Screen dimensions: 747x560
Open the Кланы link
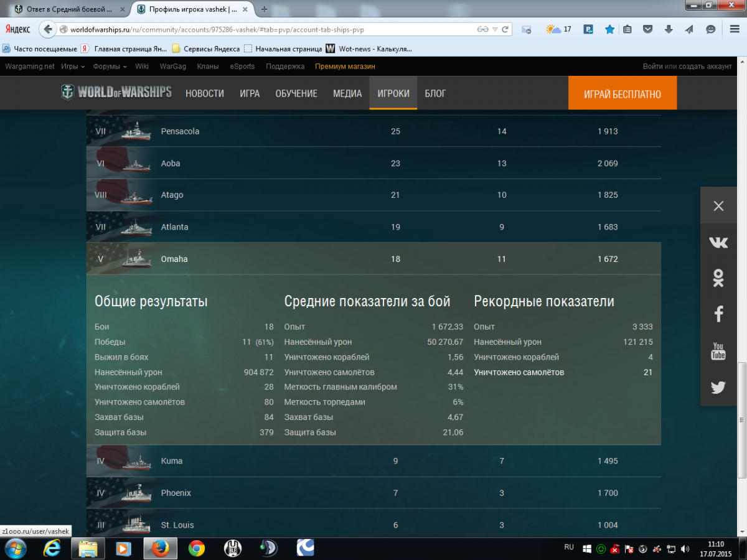(x=208, y=67)
